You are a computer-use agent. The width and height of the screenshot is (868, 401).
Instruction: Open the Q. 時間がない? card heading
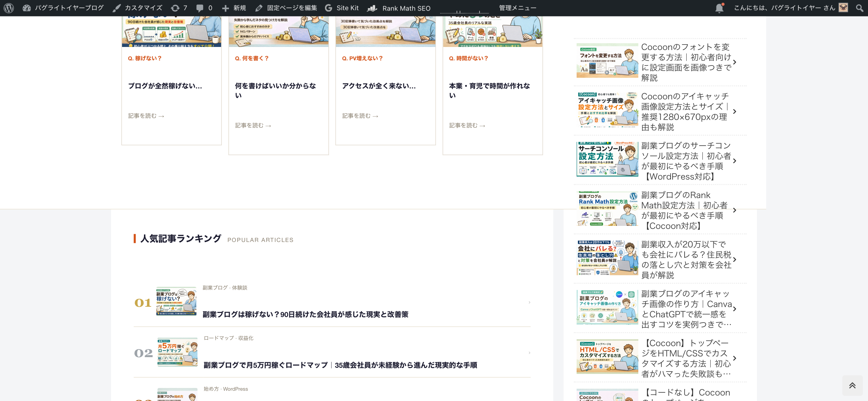(x=469, y=58)
